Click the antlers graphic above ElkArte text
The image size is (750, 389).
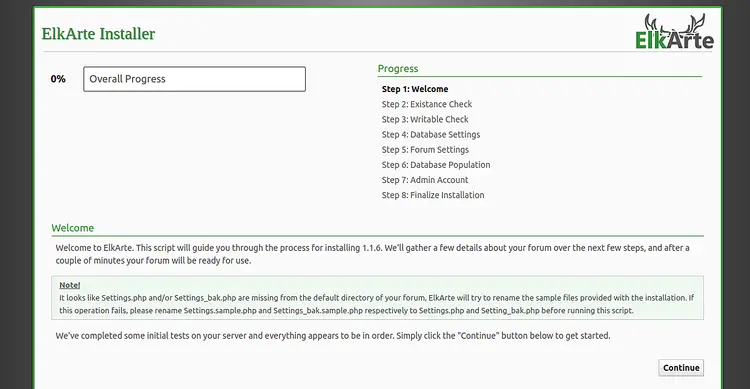click(674, 24)
